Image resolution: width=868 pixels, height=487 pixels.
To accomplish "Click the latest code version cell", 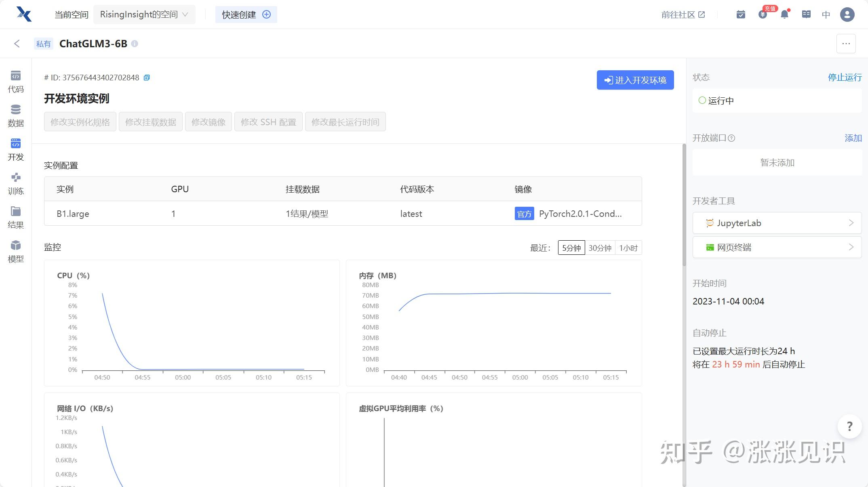I will click(x=411, y=214).
